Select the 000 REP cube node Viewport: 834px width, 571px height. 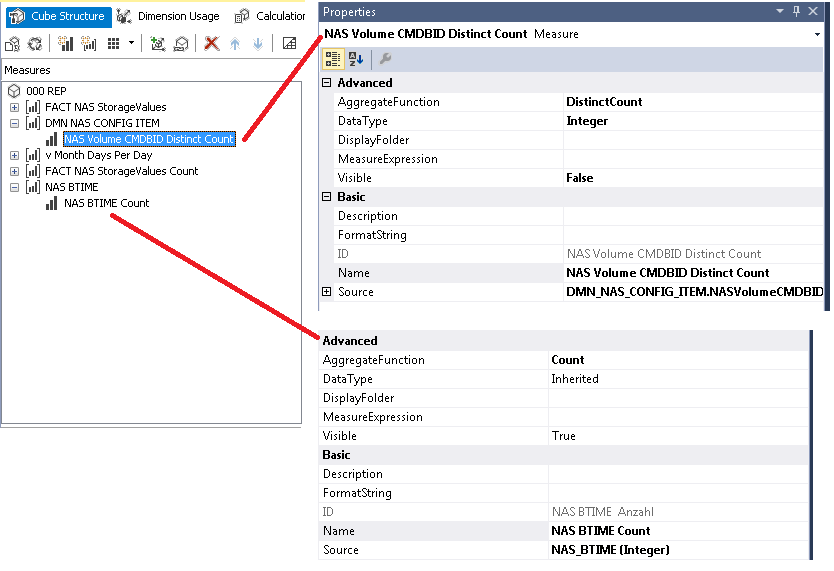(46, 91)
